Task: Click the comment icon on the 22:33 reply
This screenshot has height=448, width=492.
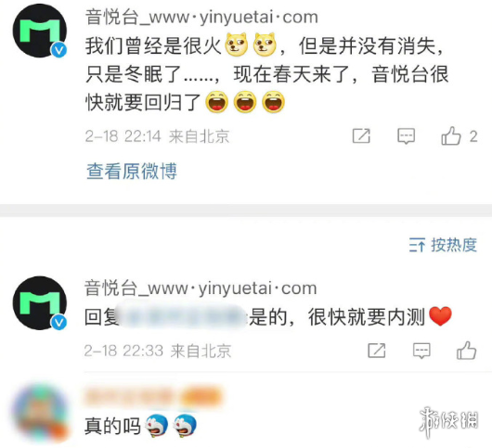Action: [421, 351]
